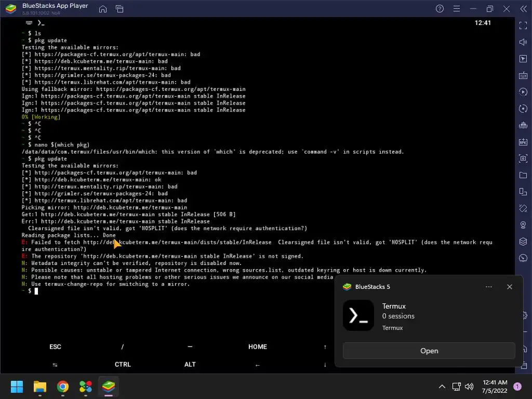Toggle mouse cursor lock icon
532x399 pixels.
point(523,59)
